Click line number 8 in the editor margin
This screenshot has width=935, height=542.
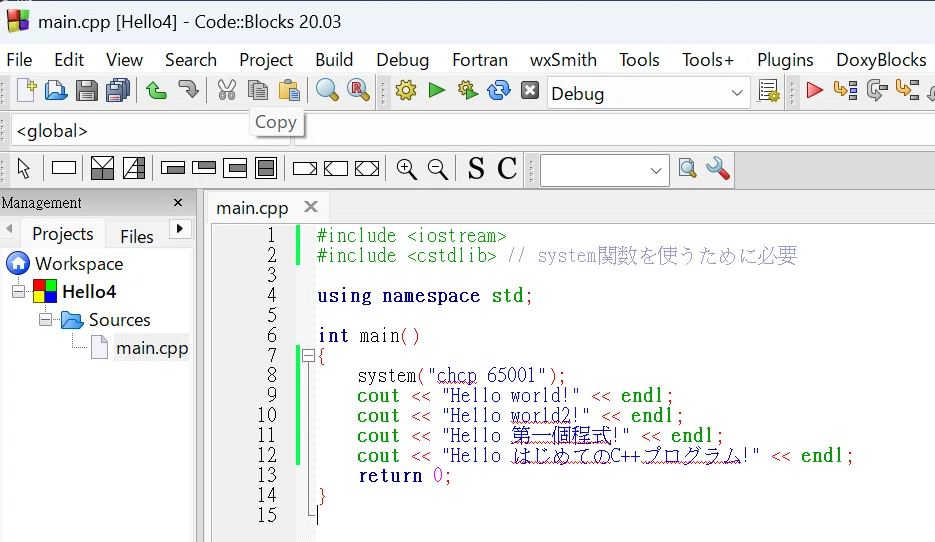pos(272,375)
